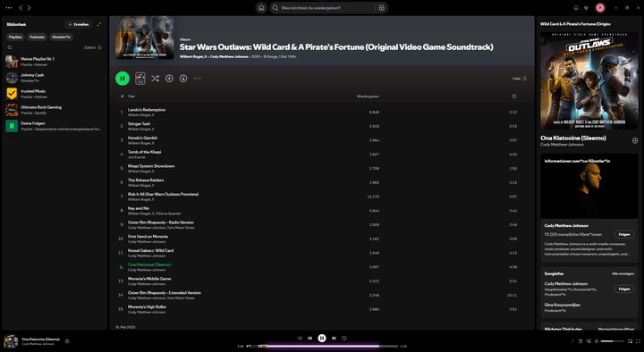Toggle shuffle for the album

[155, 79]
